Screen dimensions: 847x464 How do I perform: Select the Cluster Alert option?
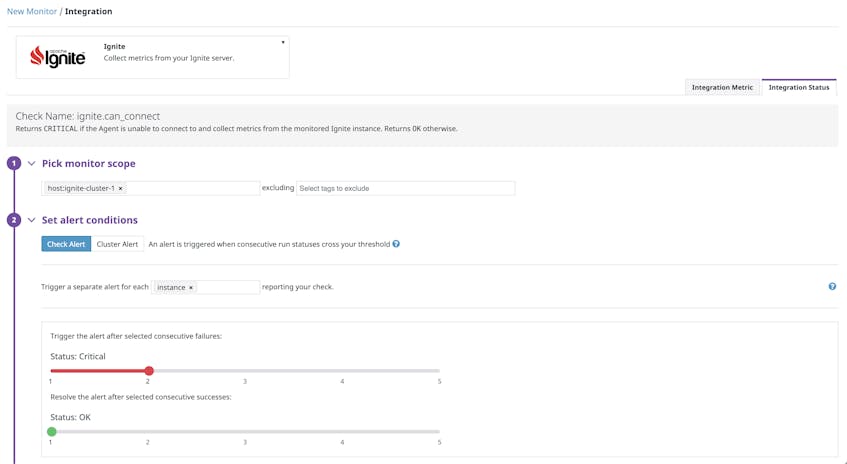pos(117,244)
